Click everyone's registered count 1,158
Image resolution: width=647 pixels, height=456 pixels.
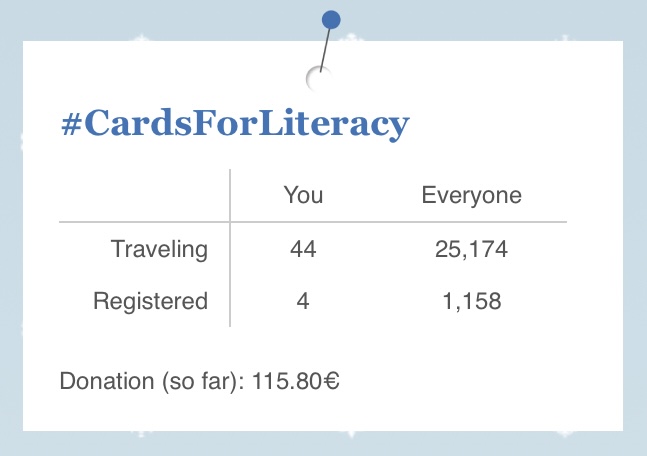472,301
